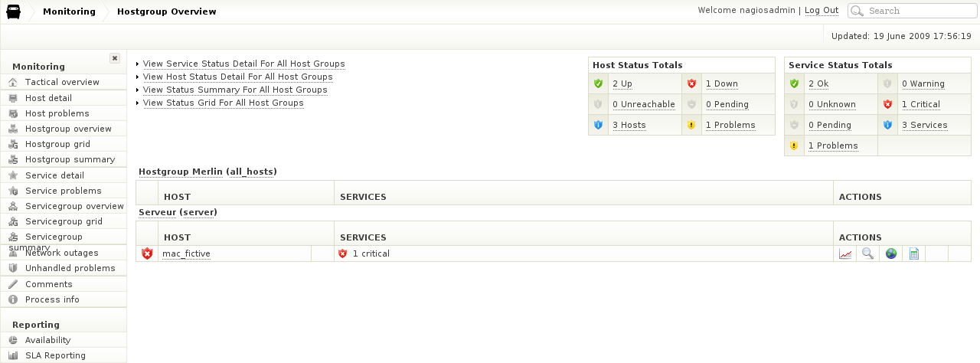Click the red host-down icon beside mac_fictive
The height and width of the screenshot is (363, 980).
click(147, 253)
